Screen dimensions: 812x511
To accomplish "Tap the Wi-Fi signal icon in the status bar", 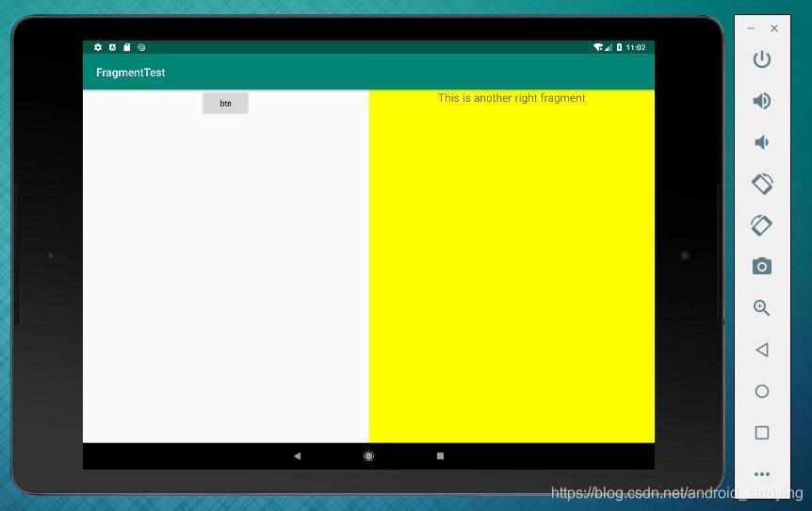I will coord(597,47).
